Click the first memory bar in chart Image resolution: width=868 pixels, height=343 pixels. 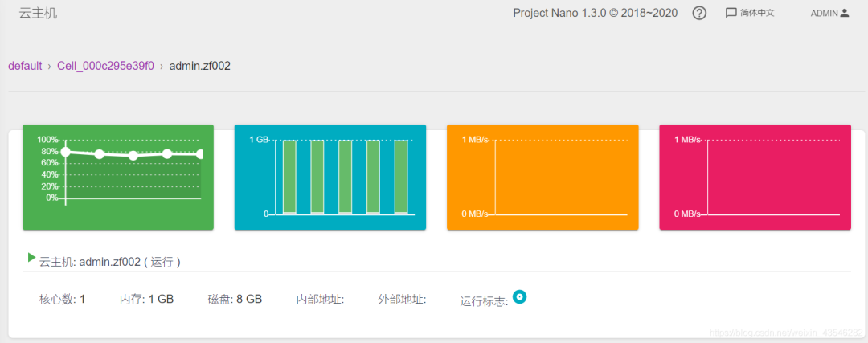point(289,177)
